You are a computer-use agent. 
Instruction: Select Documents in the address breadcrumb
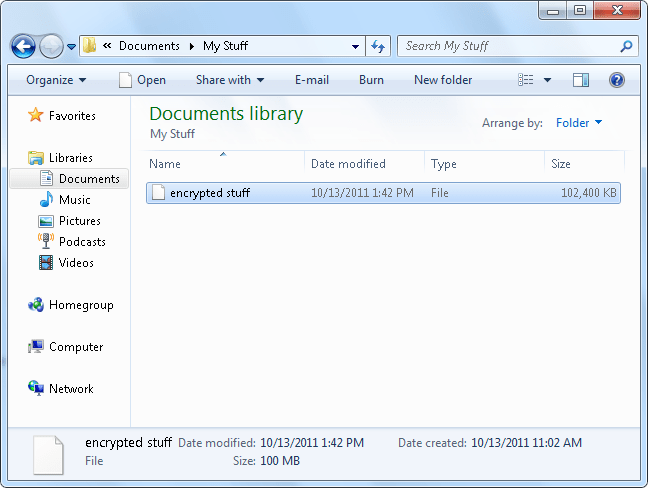(x=149, y=46)
